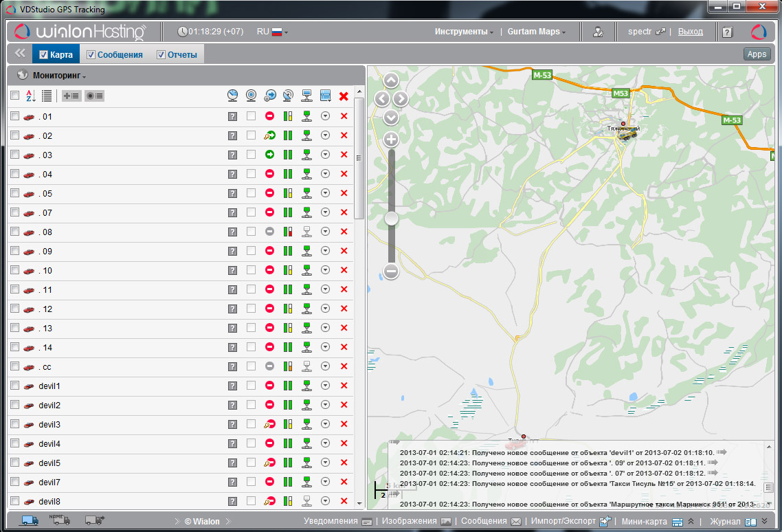This screenshot has width=782, height=532.
Task: Open actions dropdown for unit devil4
Action: tap(325, 443)
